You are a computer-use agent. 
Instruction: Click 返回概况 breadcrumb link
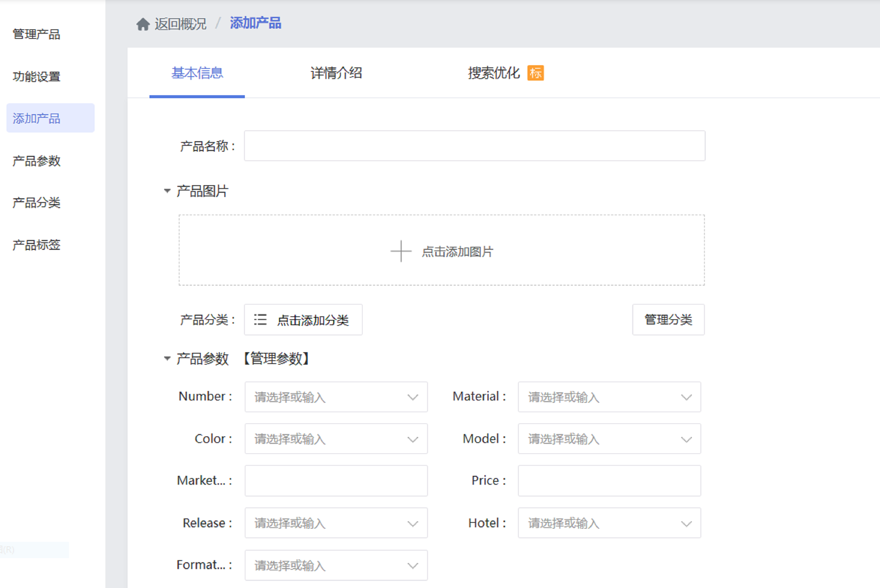point(180,24)
